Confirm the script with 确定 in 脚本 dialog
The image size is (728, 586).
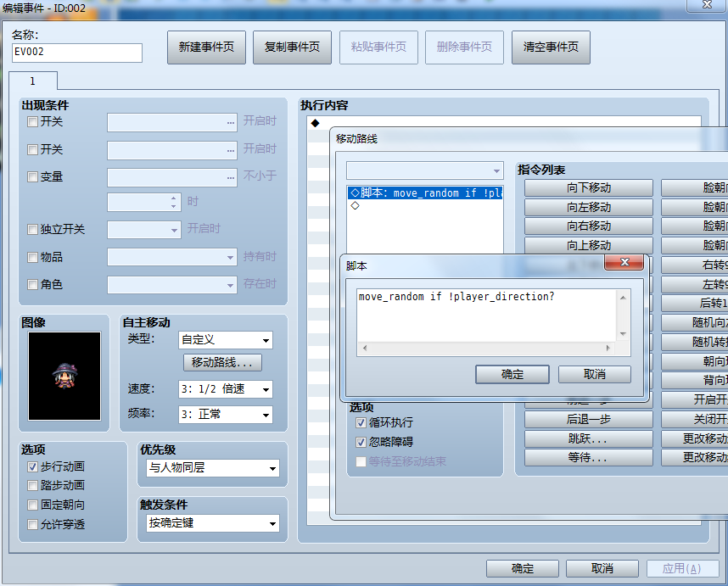click(x=512, y=375)
